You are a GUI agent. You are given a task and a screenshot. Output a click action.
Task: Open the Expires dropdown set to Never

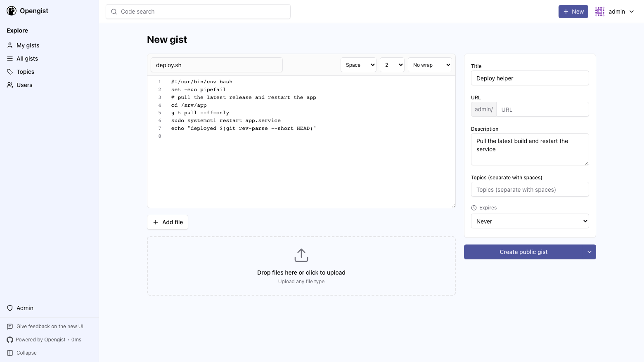pyautogui.click(x=530, y=221)
